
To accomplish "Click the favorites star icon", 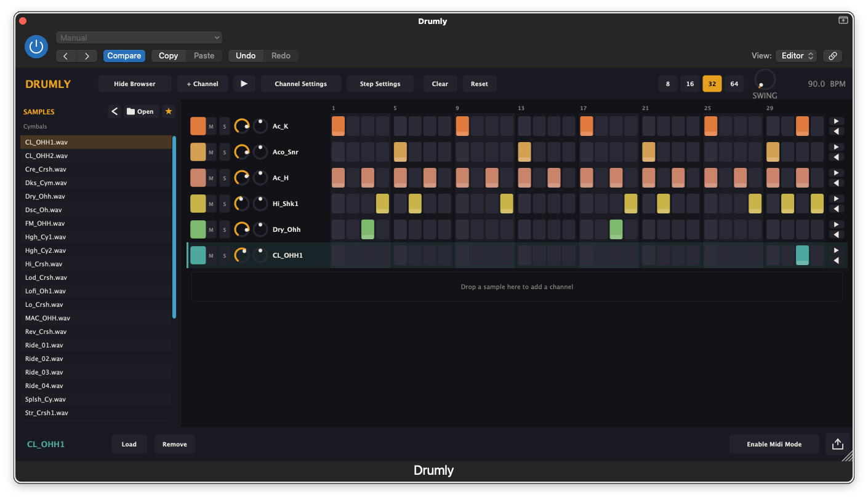I will [x=169, y=111].
